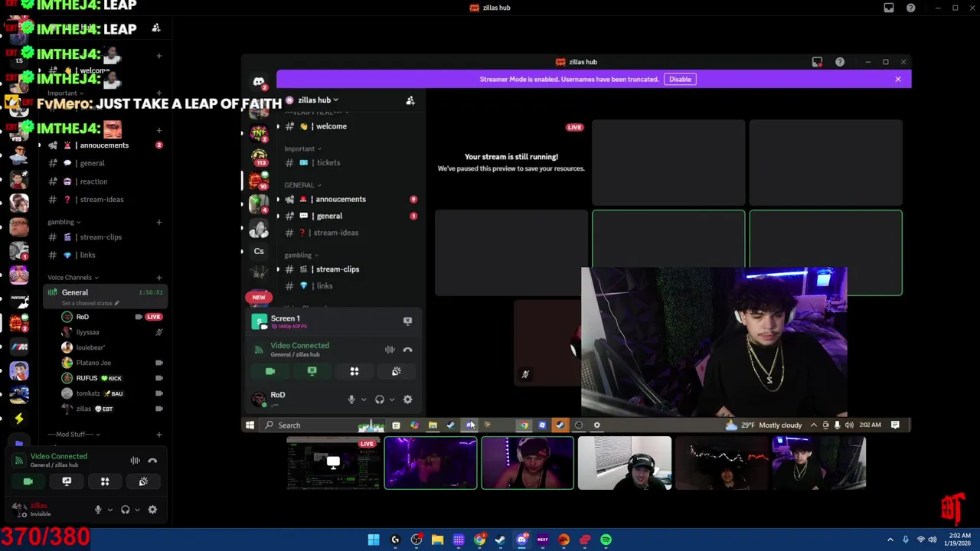Open Spotify from the Windows taskbar

(606, 540)
